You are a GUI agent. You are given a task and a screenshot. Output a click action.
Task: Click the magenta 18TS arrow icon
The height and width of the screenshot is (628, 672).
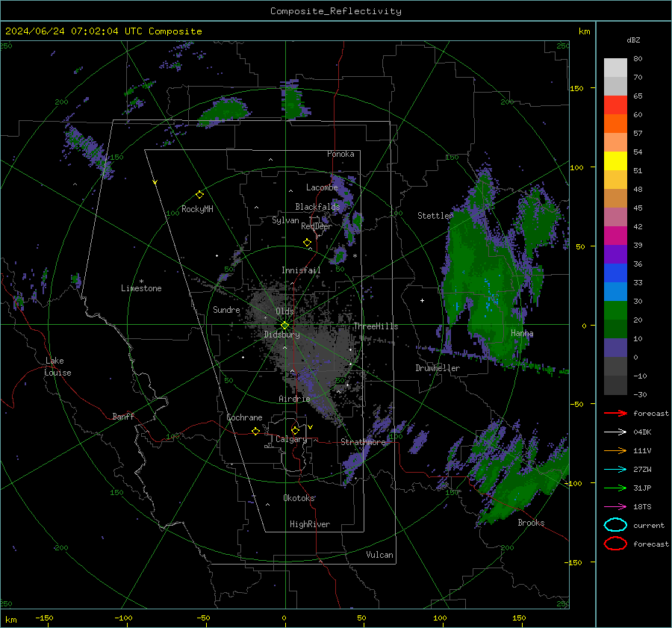(615, 507)
